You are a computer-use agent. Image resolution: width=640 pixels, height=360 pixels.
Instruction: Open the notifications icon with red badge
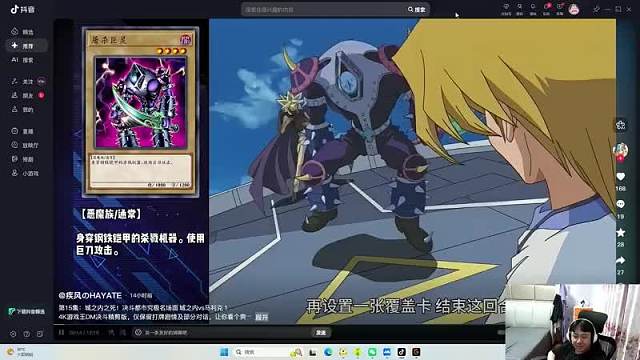click(547, 9)
